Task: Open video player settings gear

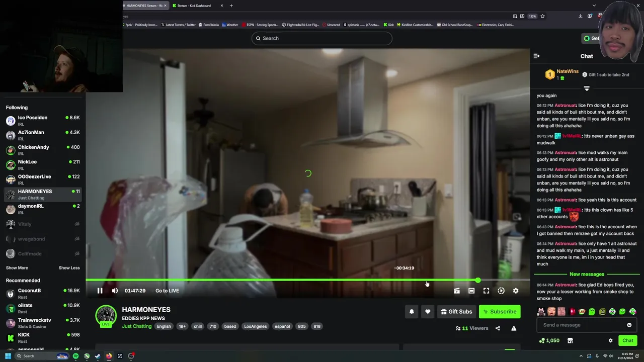Action: tap(516, 291)
